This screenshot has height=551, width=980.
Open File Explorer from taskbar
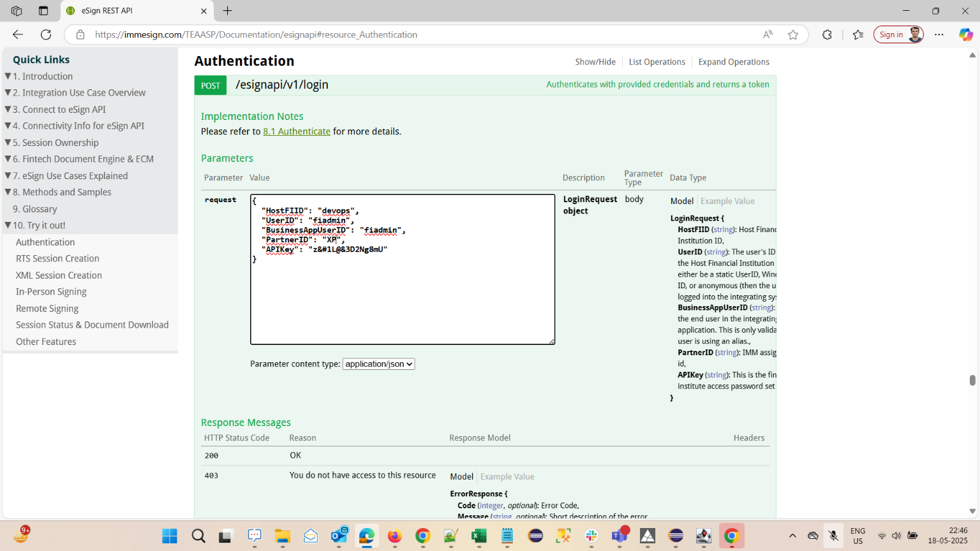pos(283,536)
